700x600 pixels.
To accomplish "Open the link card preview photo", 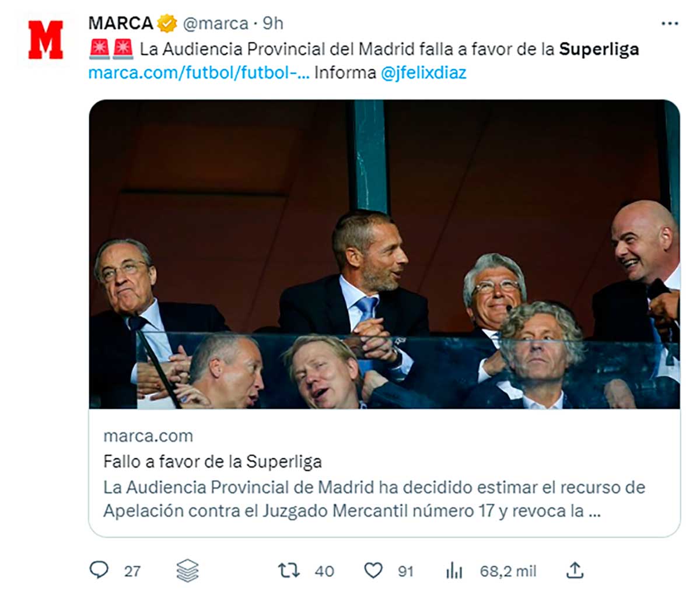I will [384, 254].
